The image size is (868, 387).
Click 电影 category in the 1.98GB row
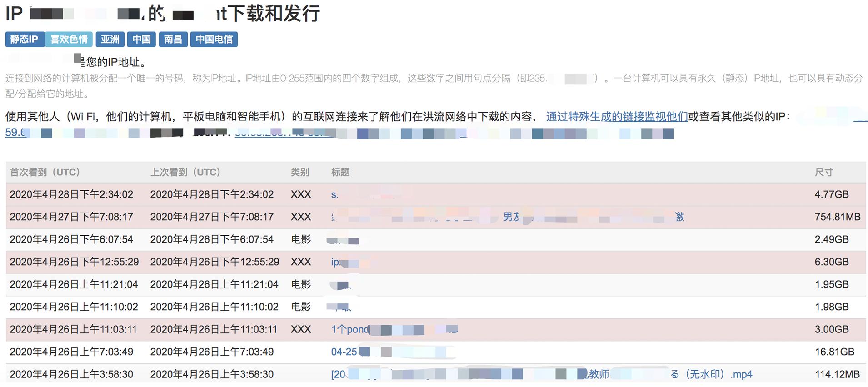pyautogui.click(x=301, y=307)
